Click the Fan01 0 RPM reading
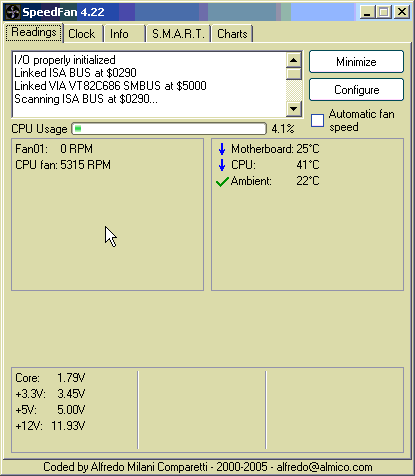 [x=54, y=149]
